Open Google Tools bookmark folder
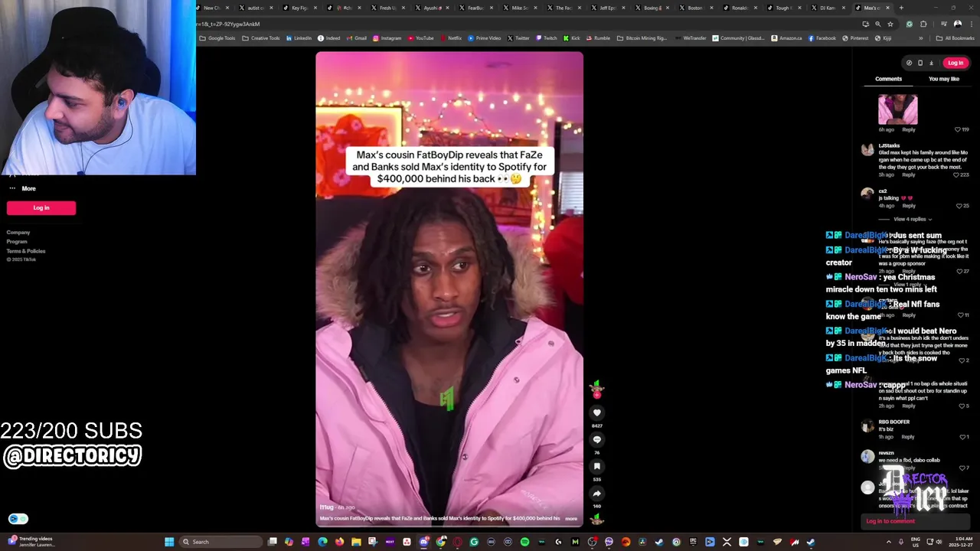 (217, 38)
